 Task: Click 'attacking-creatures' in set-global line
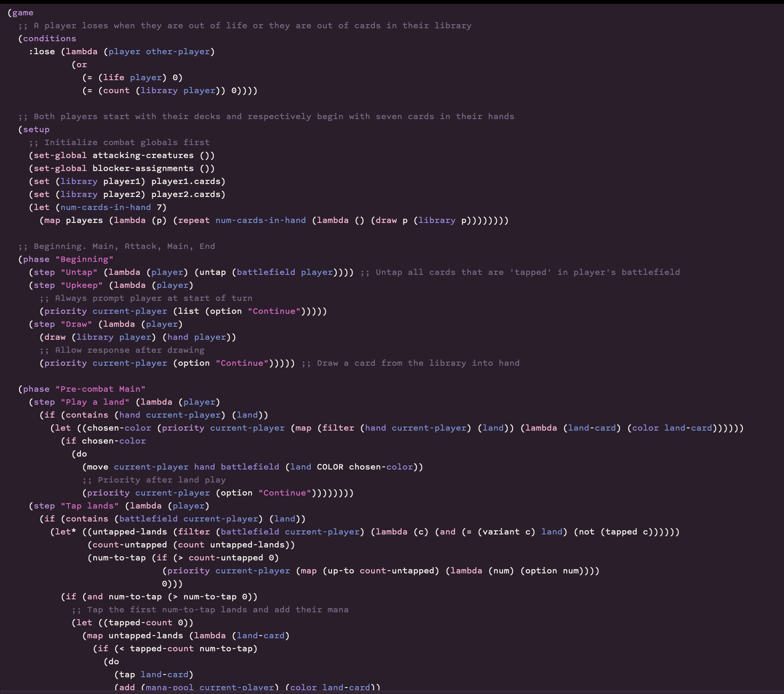pyautogui.click(x=143, y=155)
